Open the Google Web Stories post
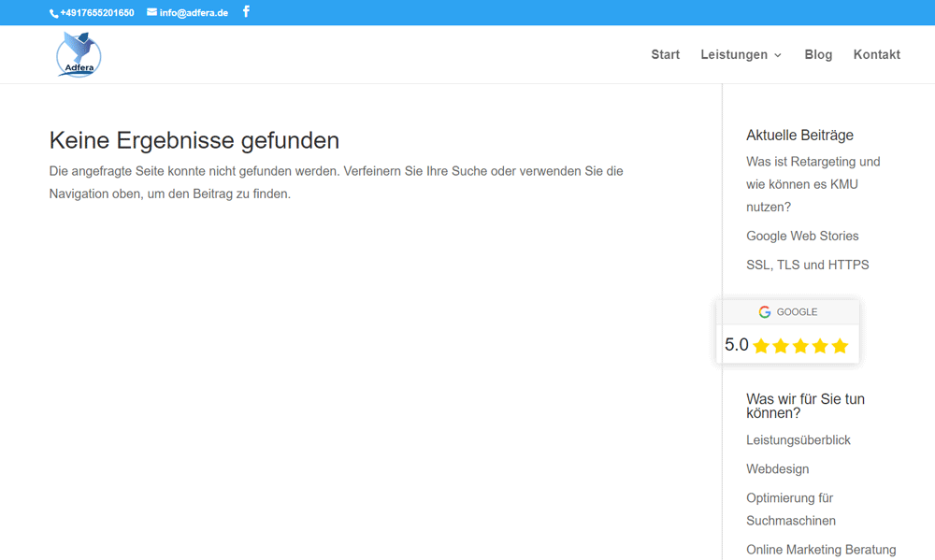Screen dimensions: 935x560 tap(802, 237)
